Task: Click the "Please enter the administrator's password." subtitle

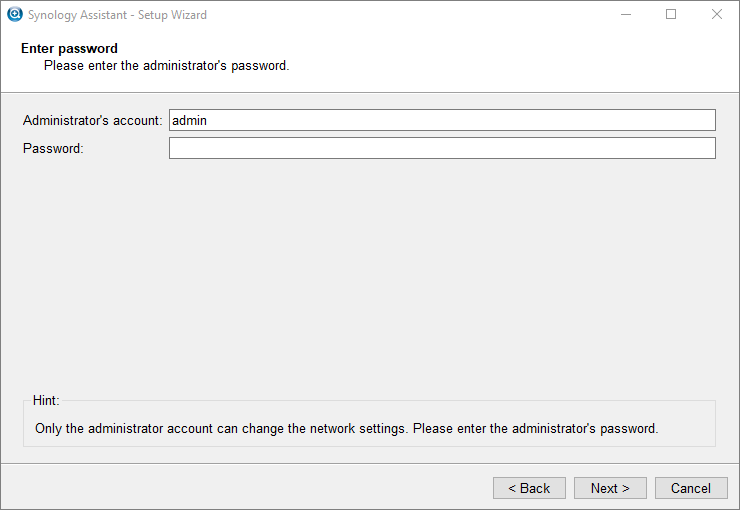Action: pos(167,66)
